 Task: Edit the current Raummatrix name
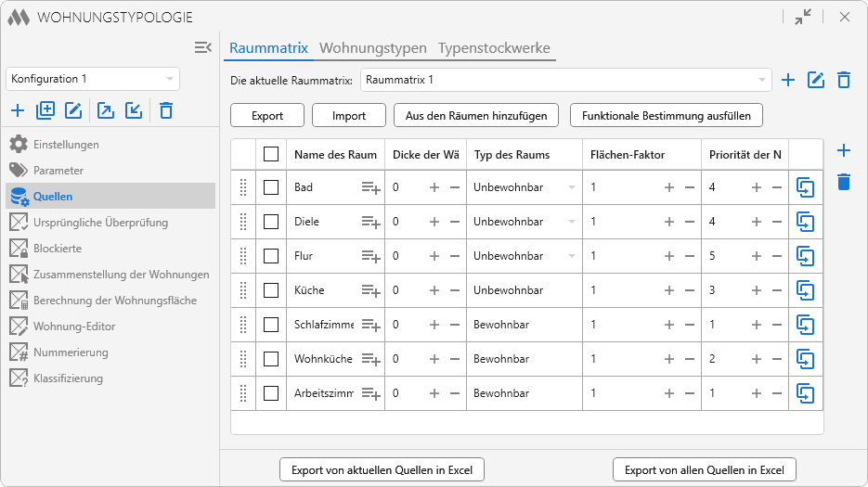[816, 80]
